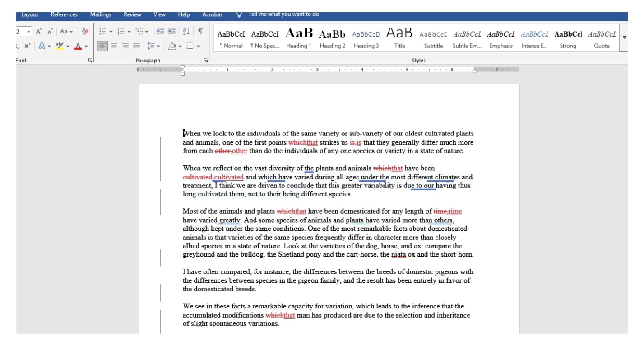This screenshot has height=355, width=644.
Task: Insert a bulleted list
Action: point(102,32)
